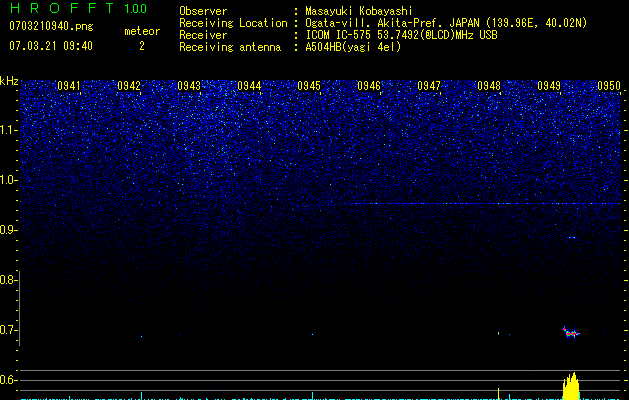Viewport: 629px width, 400px height.
Task: Click the 0.8 kHz frequency axis label
Action: point(7,280)
